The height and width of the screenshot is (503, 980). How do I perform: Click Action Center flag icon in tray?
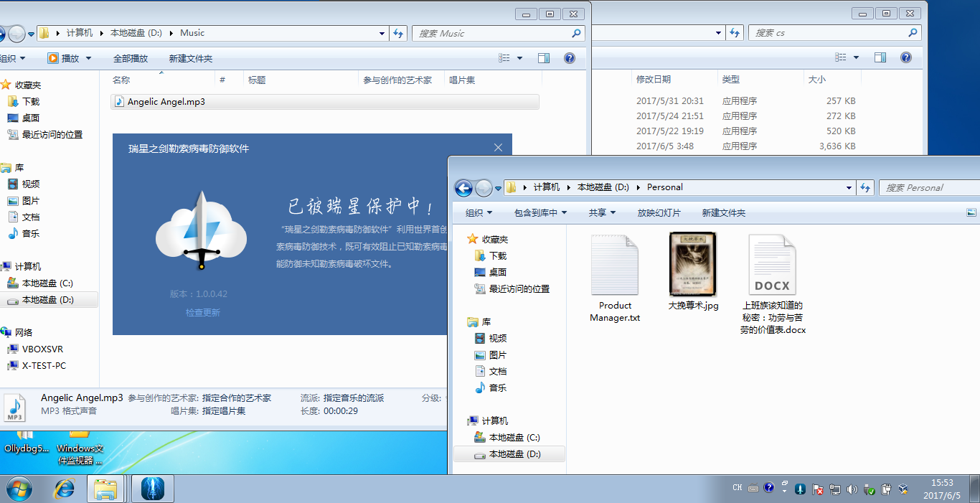(x=819, y=489)
